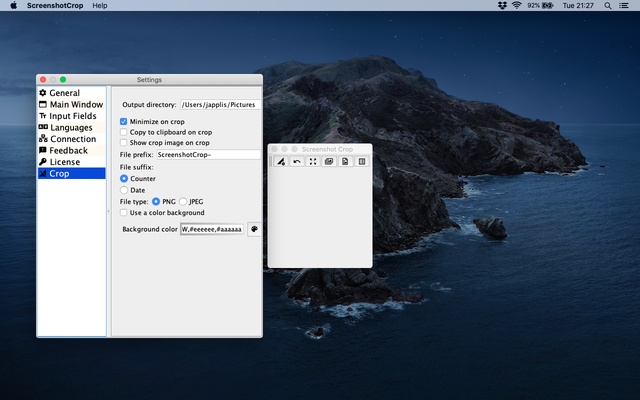Screen dimensions: 640x400
Task: Click the Dropbox menu bar icon
Action: pos(502,5)
